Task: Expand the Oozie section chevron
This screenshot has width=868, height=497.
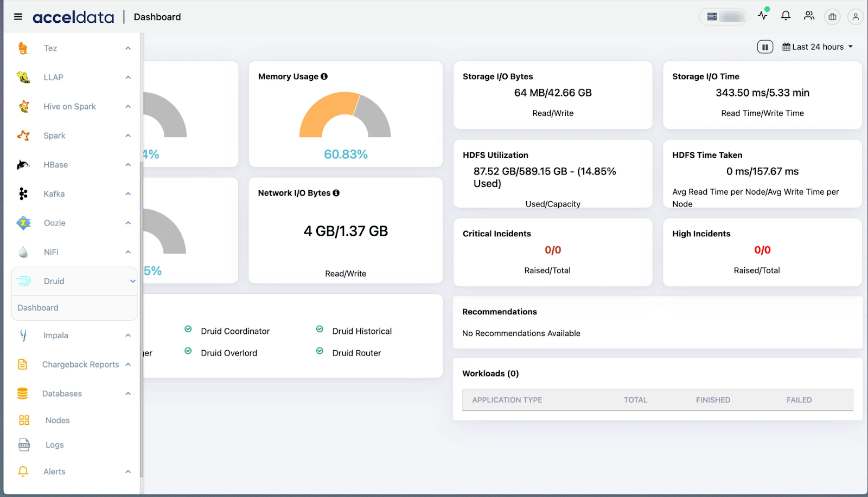Action: [128, 223]
